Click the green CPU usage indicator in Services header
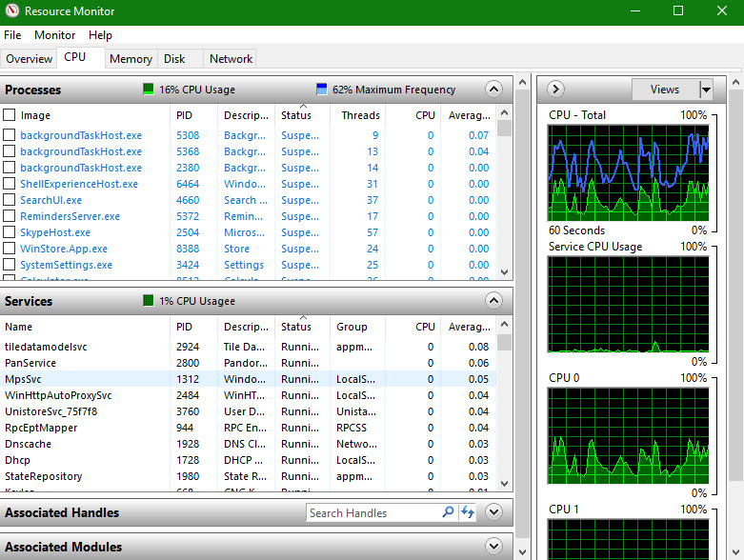The width and height of the screenshot is (744, 560). pos(148,301)
